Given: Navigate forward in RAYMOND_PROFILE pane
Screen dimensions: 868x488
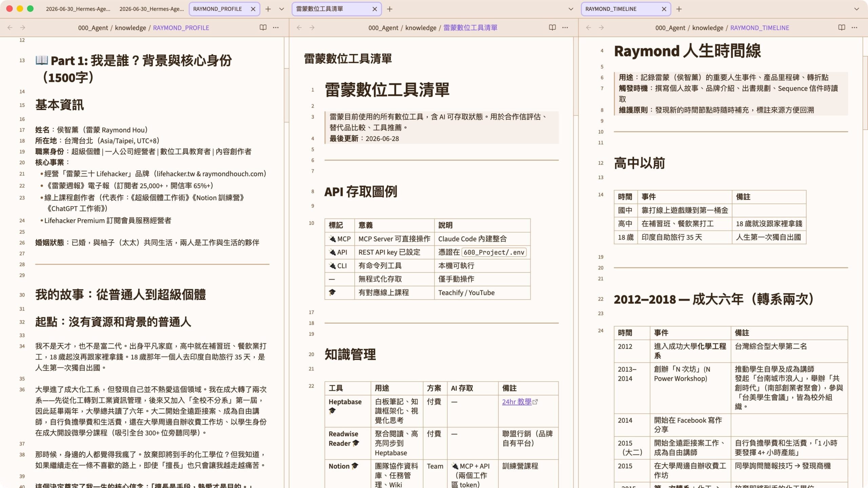Looking at the screenshot, I should [x=23, y=27].
